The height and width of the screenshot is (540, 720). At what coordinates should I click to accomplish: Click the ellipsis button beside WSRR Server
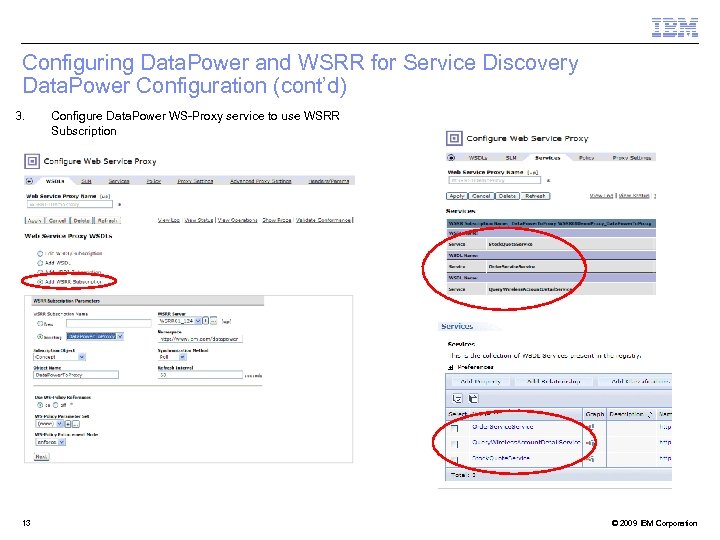(x=213, y=321)
